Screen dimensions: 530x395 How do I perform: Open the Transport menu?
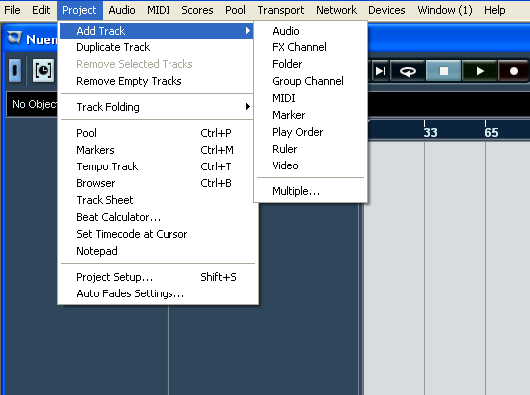pyautogui.click(x=281, y=10)
